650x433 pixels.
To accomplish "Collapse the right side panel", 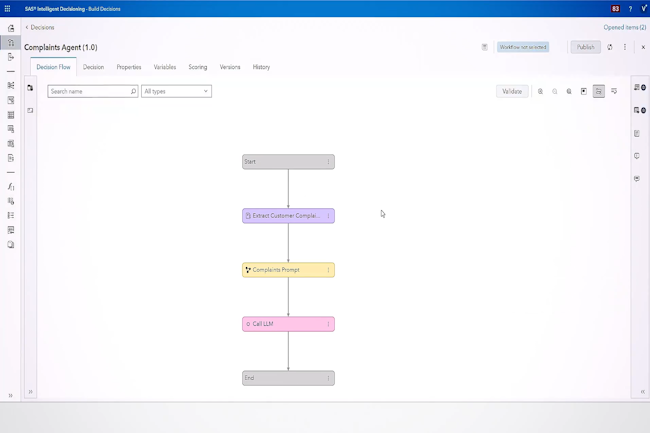I will 642,392.
